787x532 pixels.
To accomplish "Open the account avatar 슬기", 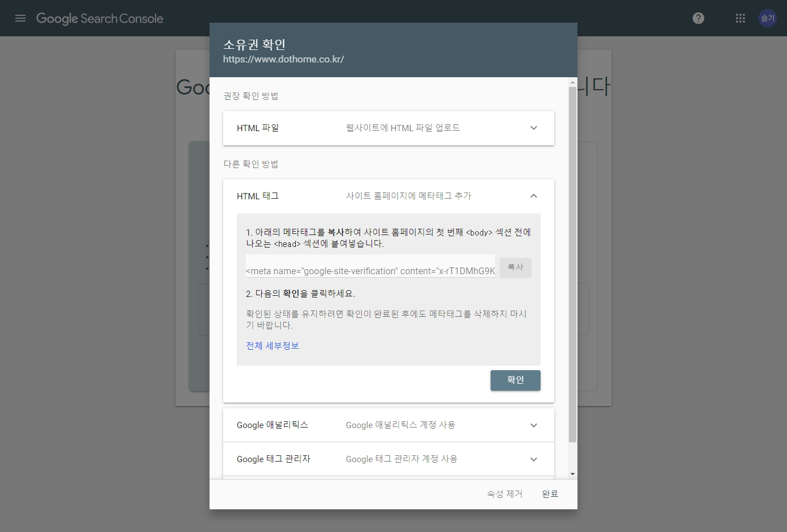I will point(768,18).
